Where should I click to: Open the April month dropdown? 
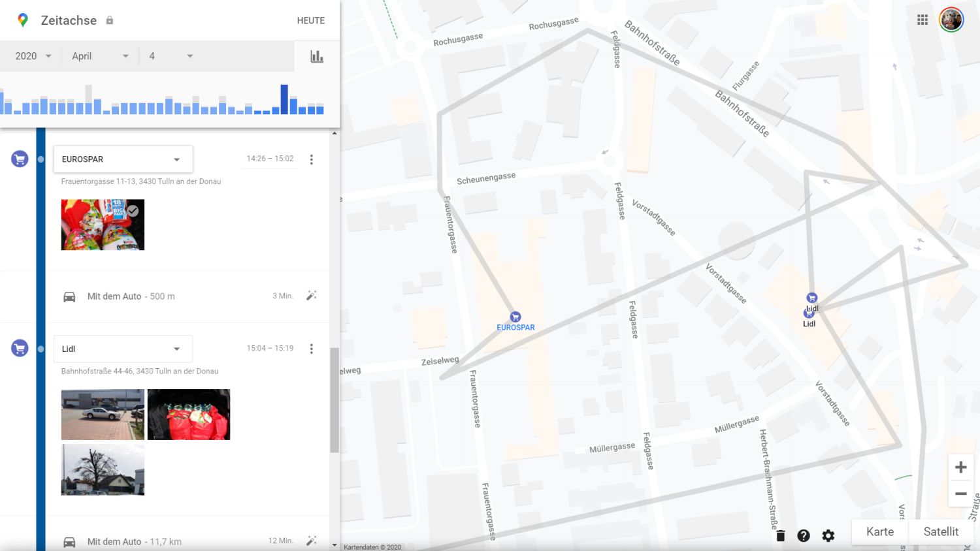pyautogui.click(x=100, y=56)
